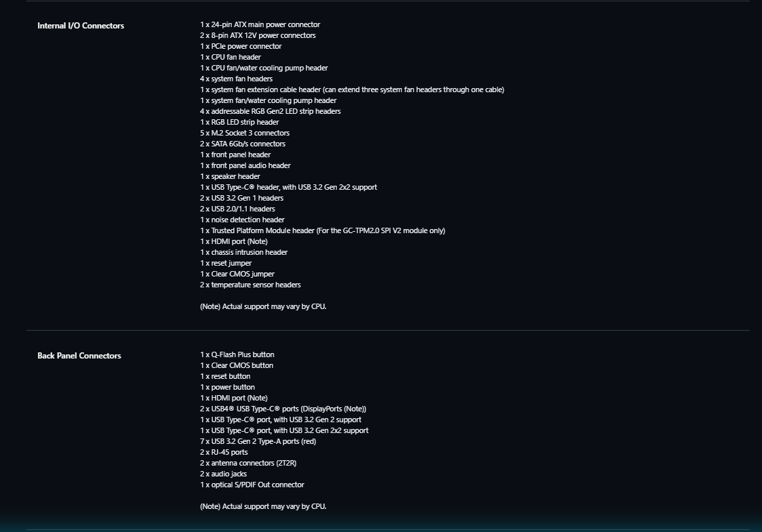This screenshot has width=762, height=532.
Task: Click the PCIe power connector entry
Action: tap(241, 46)
